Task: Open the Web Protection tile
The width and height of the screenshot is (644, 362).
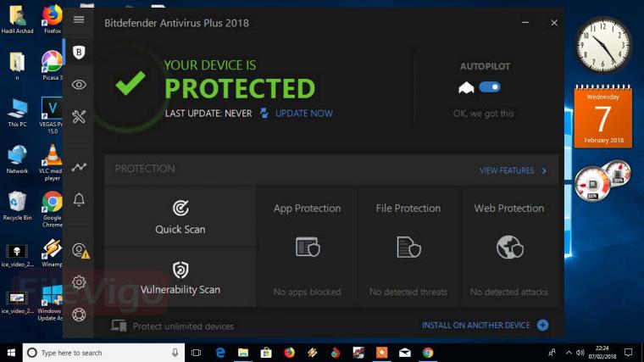Action: [509, 247]
